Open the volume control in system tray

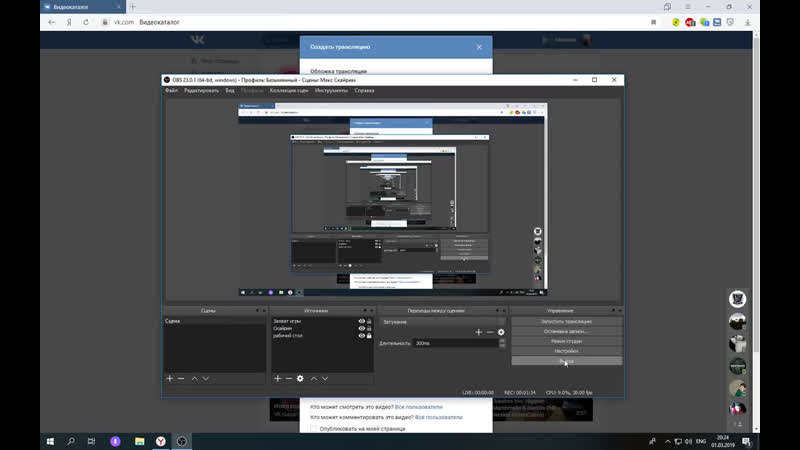(x=688, y=441)
